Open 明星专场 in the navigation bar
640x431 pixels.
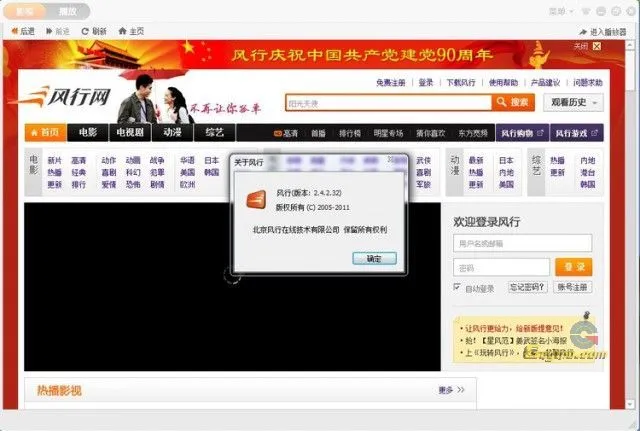(x=388, y=133)
